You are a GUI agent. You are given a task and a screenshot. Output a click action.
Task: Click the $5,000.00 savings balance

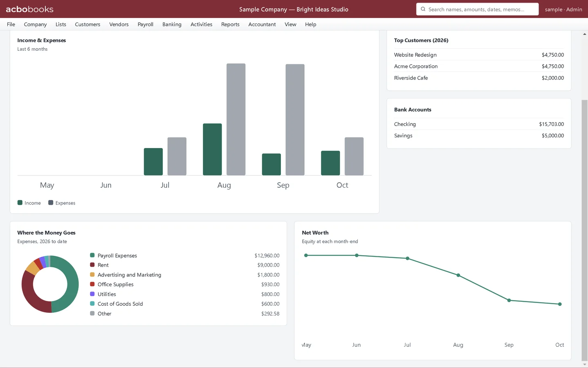[x=552, y=135]
